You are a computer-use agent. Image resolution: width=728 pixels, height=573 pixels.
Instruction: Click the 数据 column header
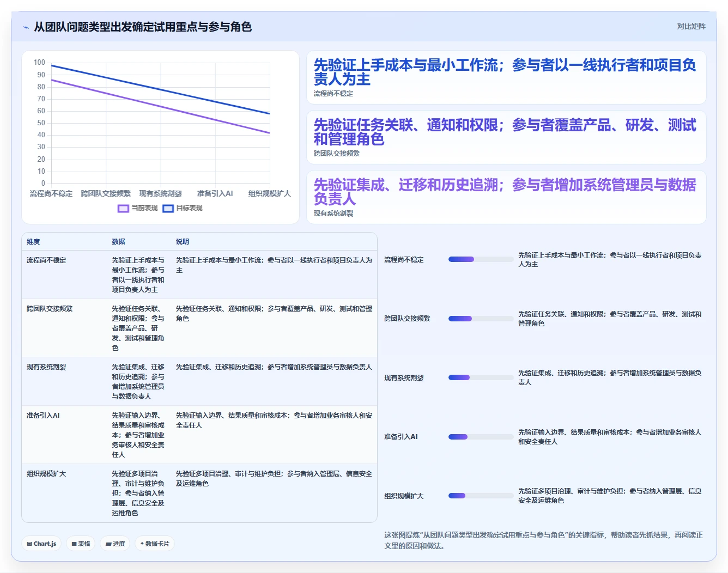tap(118, 241)
